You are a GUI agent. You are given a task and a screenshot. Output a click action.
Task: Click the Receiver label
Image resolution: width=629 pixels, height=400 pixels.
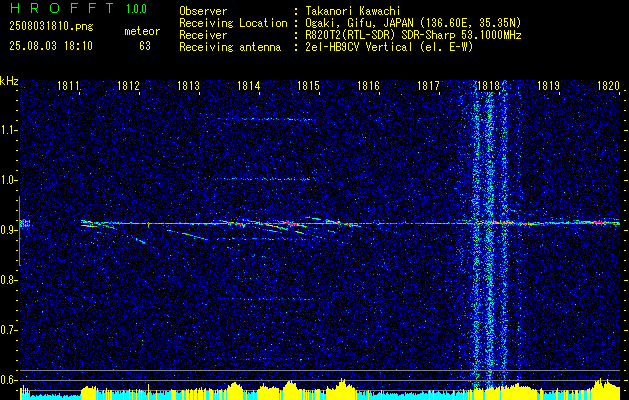coord(203,35)
